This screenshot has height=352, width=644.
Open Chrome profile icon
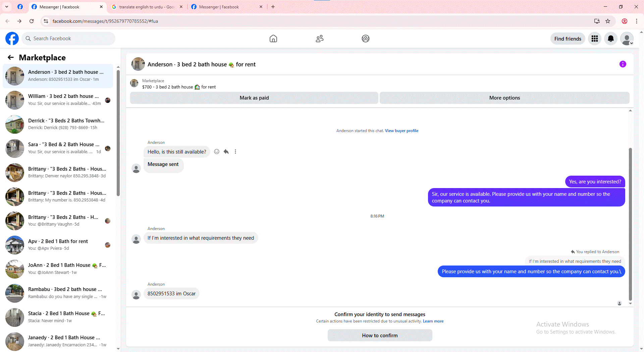(x=625, y=21)
